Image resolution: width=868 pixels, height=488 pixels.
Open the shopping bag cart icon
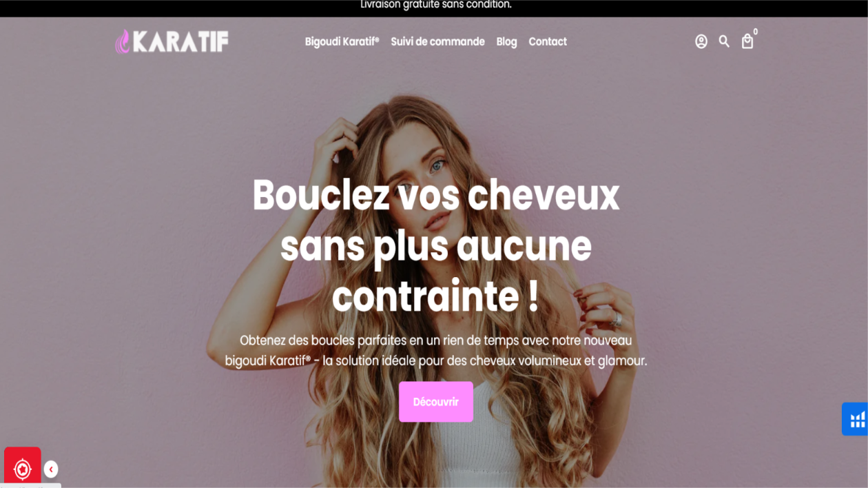(747, 42)
